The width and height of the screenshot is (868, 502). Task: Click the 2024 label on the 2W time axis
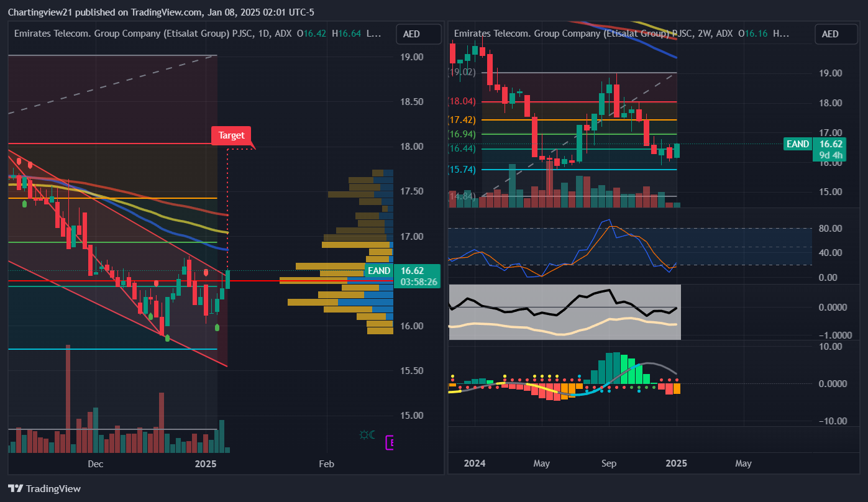click(475, 463)
